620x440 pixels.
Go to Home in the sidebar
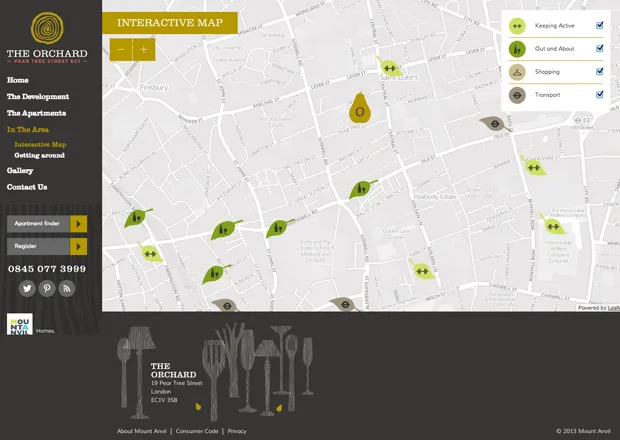[18, 80]
